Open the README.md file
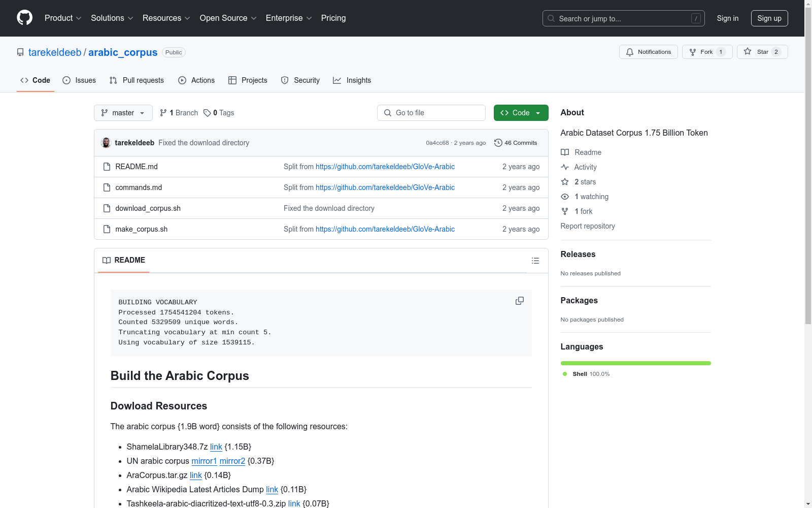This screenshot has height=508, width=812. [137, 167]
